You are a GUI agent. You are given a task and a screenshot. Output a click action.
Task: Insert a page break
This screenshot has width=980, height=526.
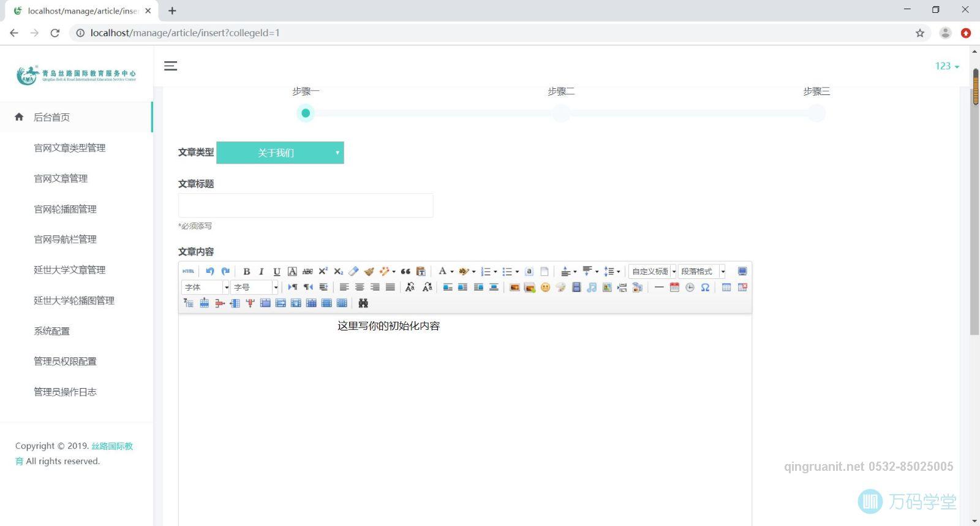[622, 287]
